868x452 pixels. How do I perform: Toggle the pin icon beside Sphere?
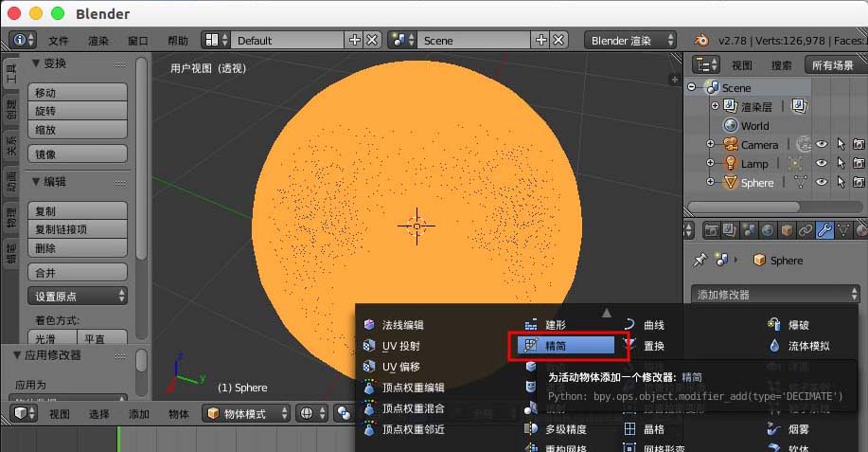pos(700,260)
